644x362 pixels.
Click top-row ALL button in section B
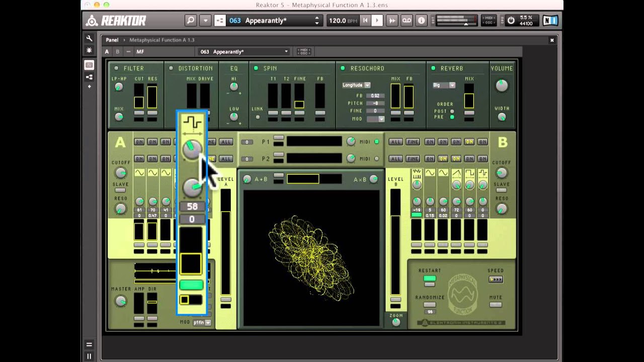click(x=395, y=142)
